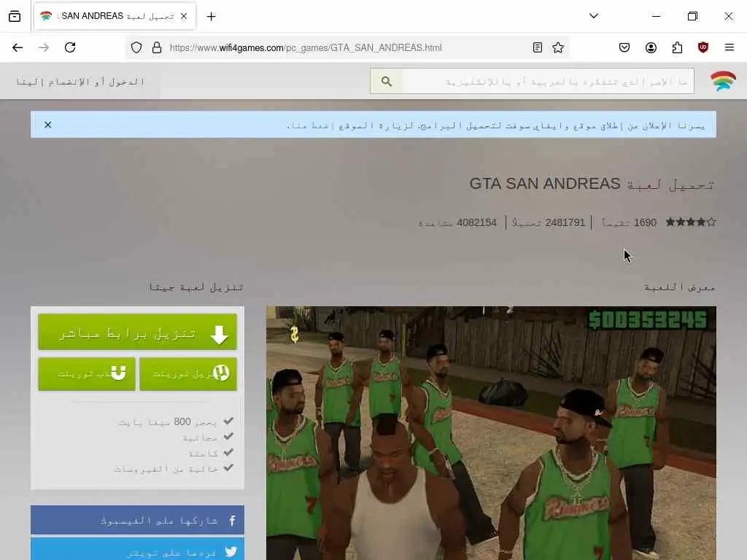Toggle reader view icon

538,47
